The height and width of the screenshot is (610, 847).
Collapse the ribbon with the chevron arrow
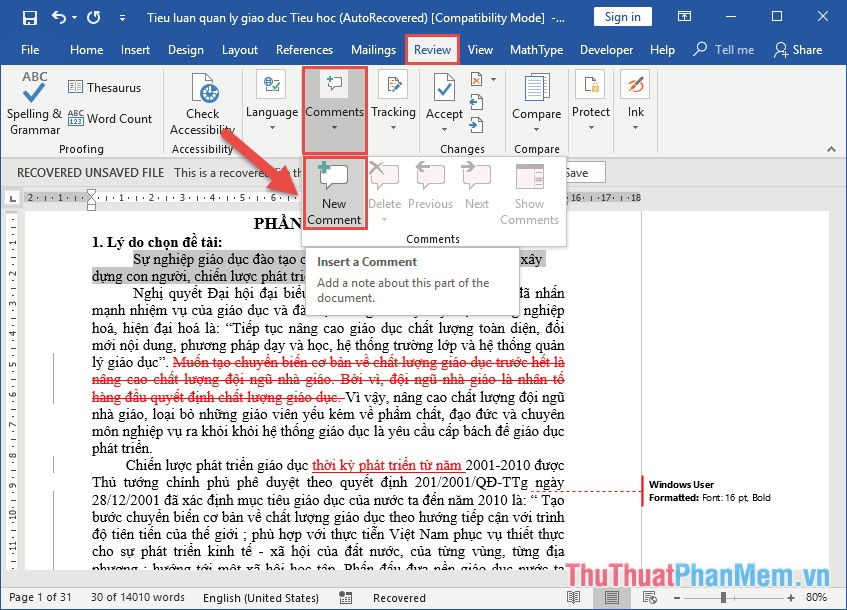tap(831, 149)
